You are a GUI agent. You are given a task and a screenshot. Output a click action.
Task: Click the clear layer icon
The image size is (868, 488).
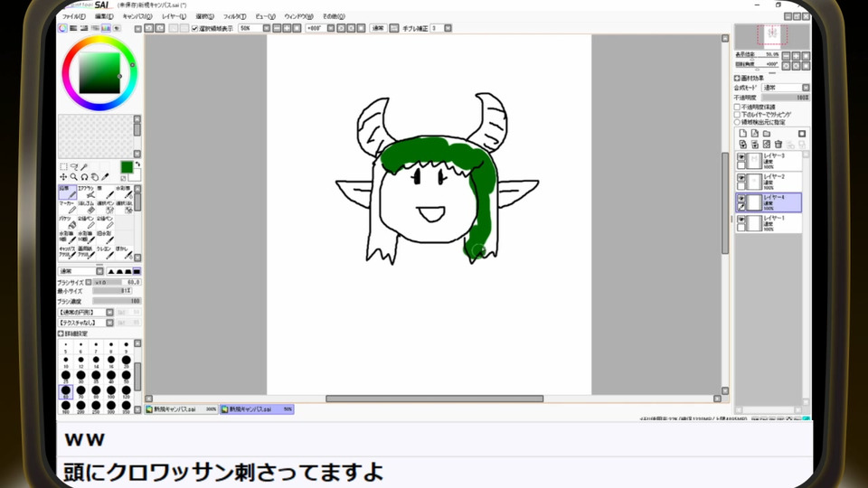coord(767,145)
